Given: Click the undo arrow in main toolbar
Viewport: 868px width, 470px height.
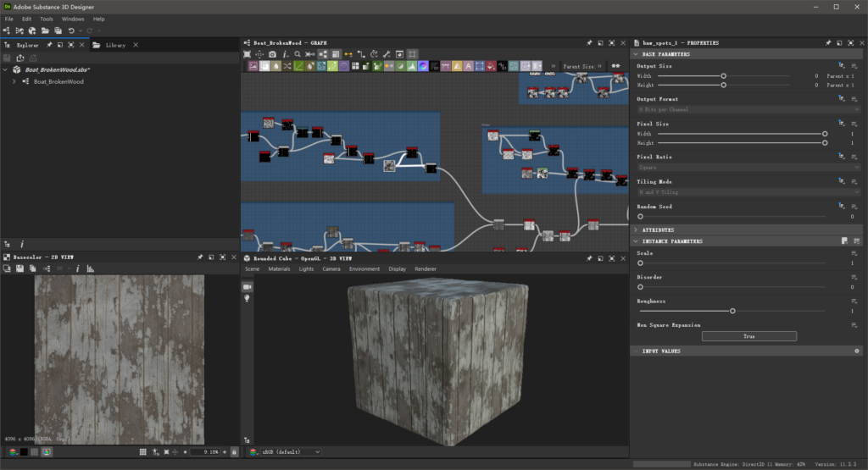Looking at the screenshot, I should [71, 30].
